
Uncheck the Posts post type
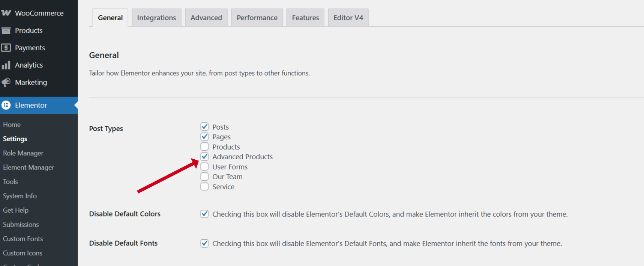204,127
